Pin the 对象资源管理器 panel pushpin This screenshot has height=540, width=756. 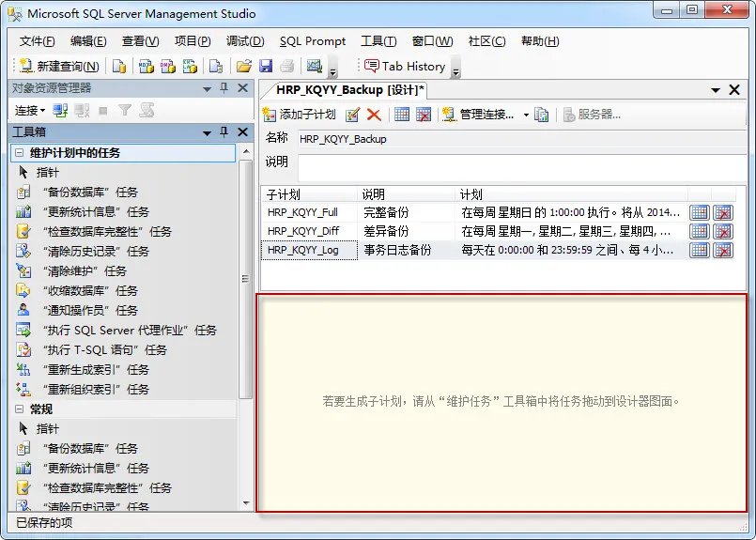click(x=224, y=87)
